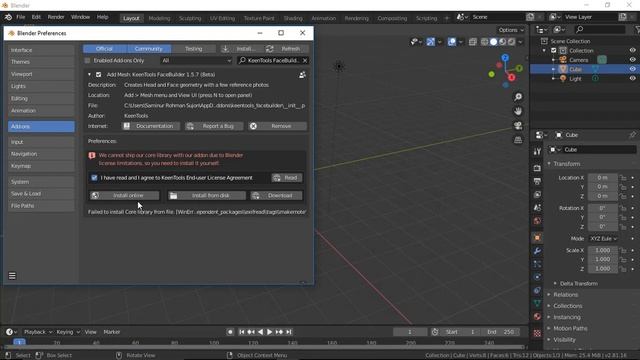Click the pin icon in Properties editor

pyautogui.click(x=632, y=135)
